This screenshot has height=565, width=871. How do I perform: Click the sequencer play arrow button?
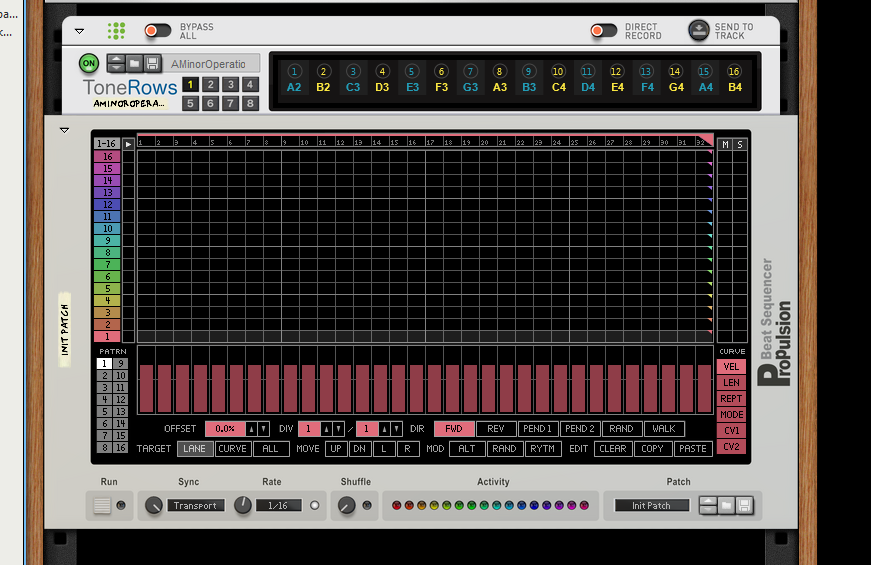pyautogui.click(x=128, y=144)
